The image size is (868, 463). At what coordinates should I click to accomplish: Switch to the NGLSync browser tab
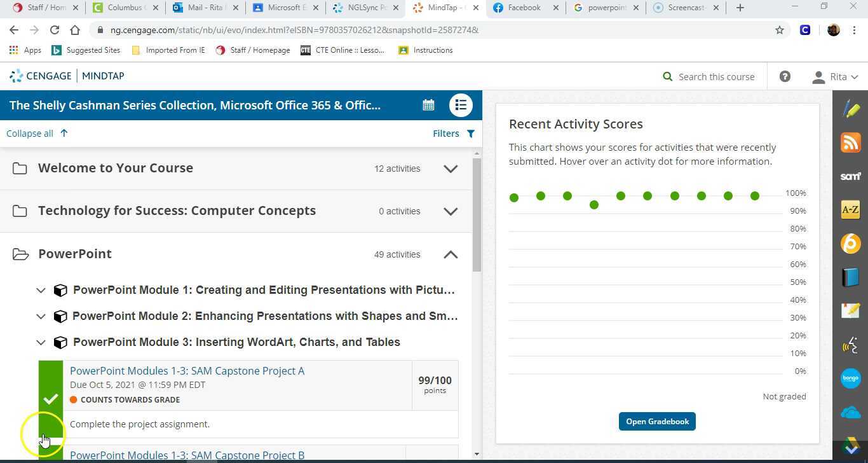coord(364,8)
